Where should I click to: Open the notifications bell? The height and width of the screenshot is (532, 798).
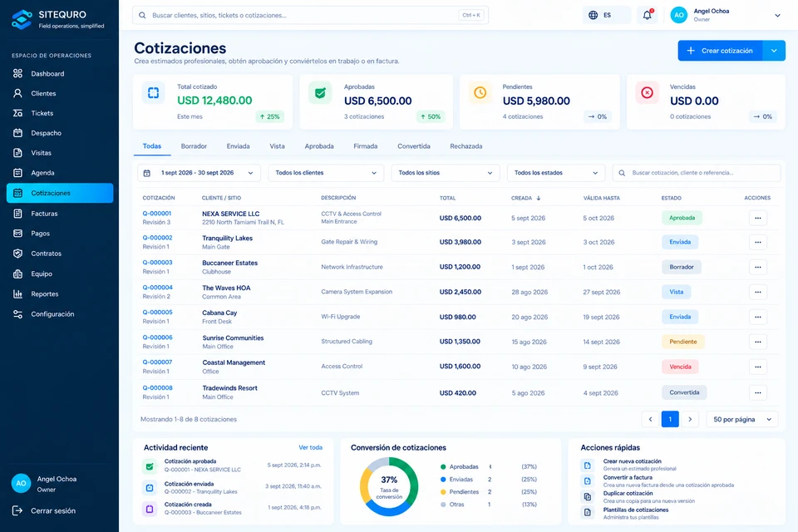pyautogui.click(x=647, y=15)
